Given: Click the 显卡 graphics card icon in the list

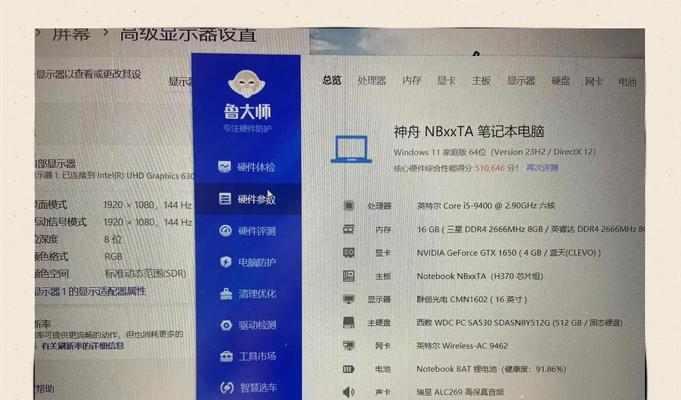Looking at the screenshot, I should [349, 252].
